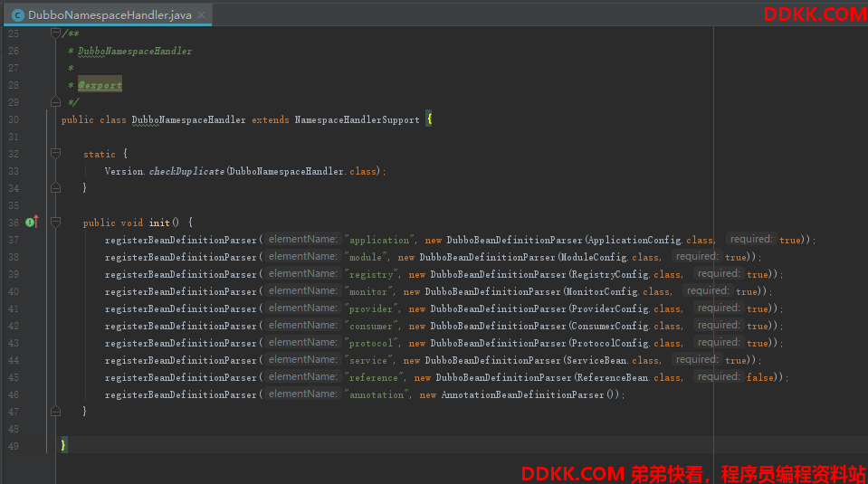This screenshot has height=484, width=868.
Task: Click the opening brace after NamespaceHandlerSupport
Action: (x=429, y=119)
